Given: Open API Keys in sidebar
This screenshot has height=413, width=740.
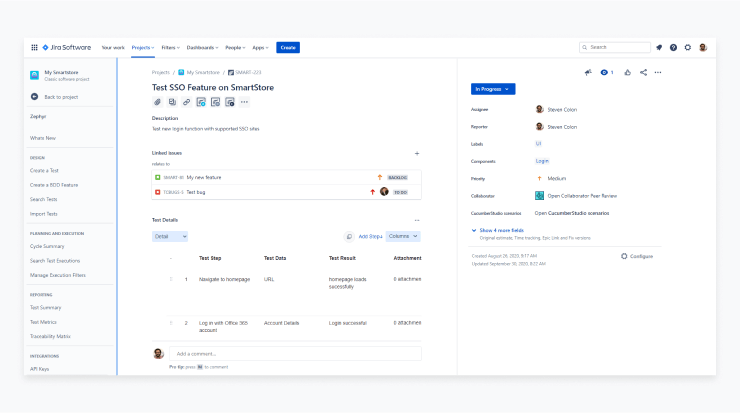Looking at the screenshot, I should [39, 369].
